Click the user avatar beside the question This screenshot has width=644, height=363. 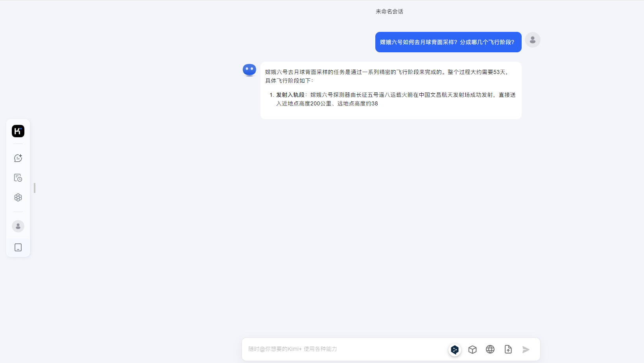click(533, 40)
